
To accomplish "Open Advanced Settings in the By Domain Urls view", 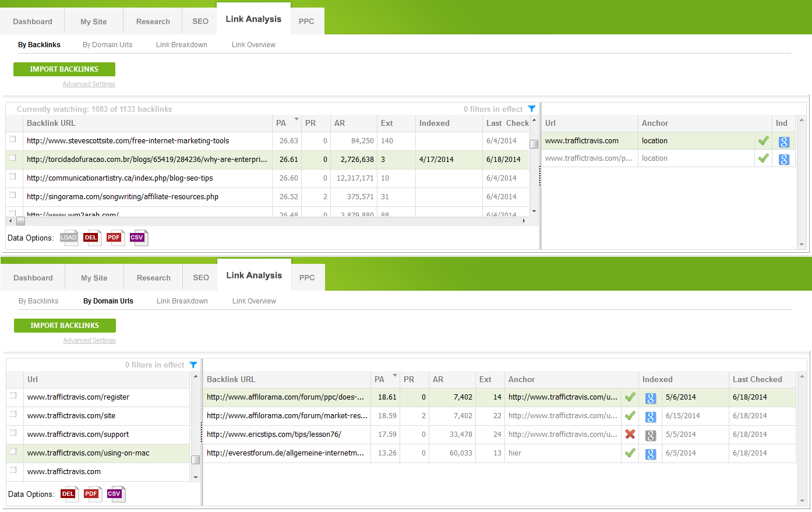I will coord(90,340).
